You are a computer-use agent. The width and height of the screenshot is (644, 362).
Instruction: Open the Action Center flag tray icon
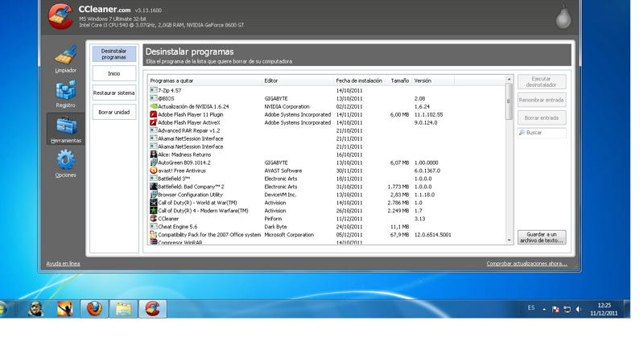pos(555,309)
